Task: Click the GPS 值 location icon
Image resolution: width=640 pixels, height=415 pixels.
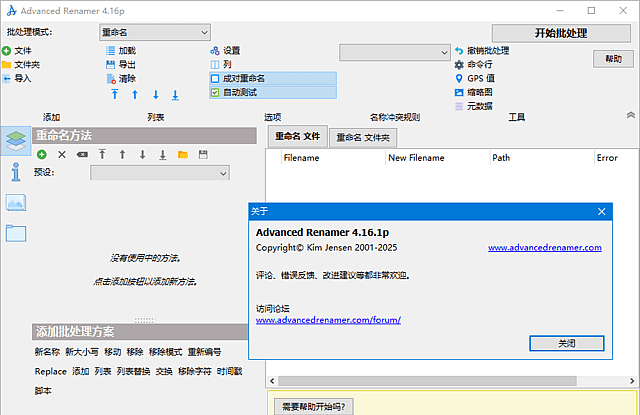Action: point(459,78)
